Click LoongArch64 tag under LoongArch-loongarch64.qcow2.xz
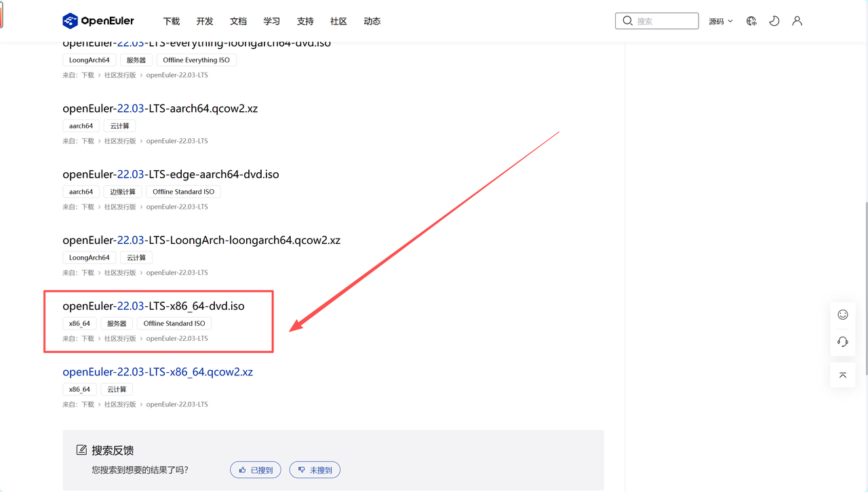The height and width of the screenshot is (492, 868). click(x=89, y=258)
